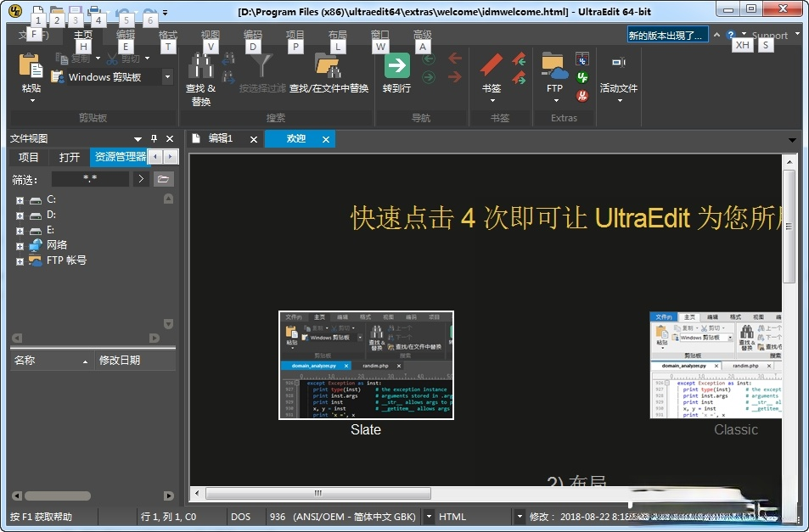Launch UltraCompare from the UC icon
This screenshot has width=809, height=532.
(582, 59)
